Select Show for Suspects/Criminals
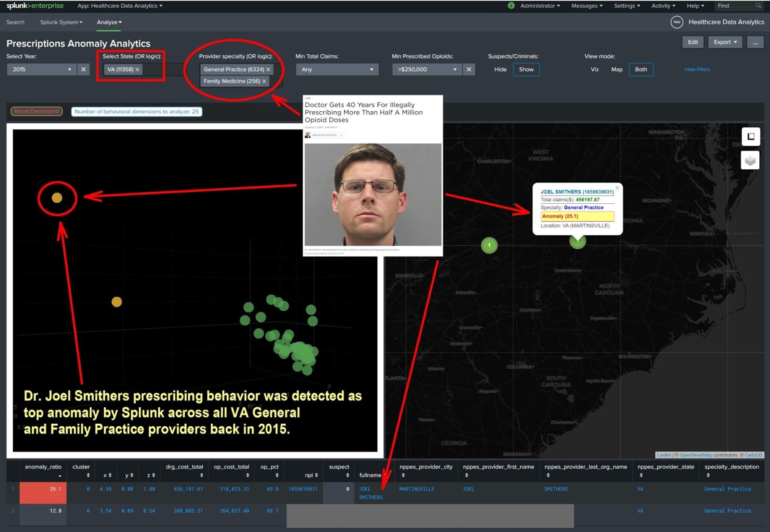 pos(526,69)
